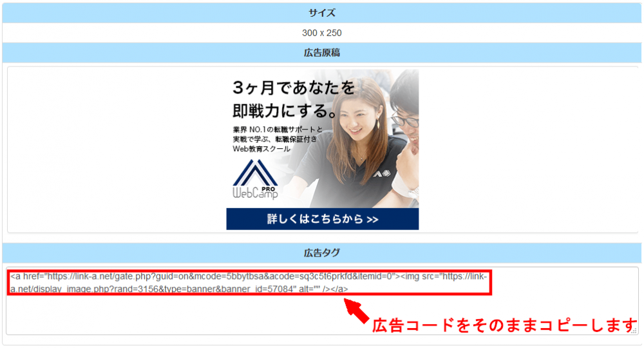Image resolution: width=644 pixels, height=348 pixels.
Task: Click the WebCamp PRO logo in the banner
Action: (x=256, y=180)
